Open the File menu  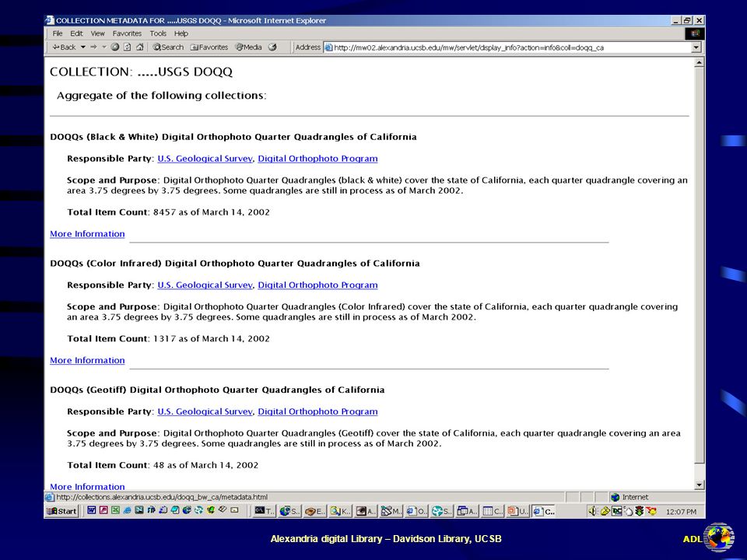(x=58, y=33)
